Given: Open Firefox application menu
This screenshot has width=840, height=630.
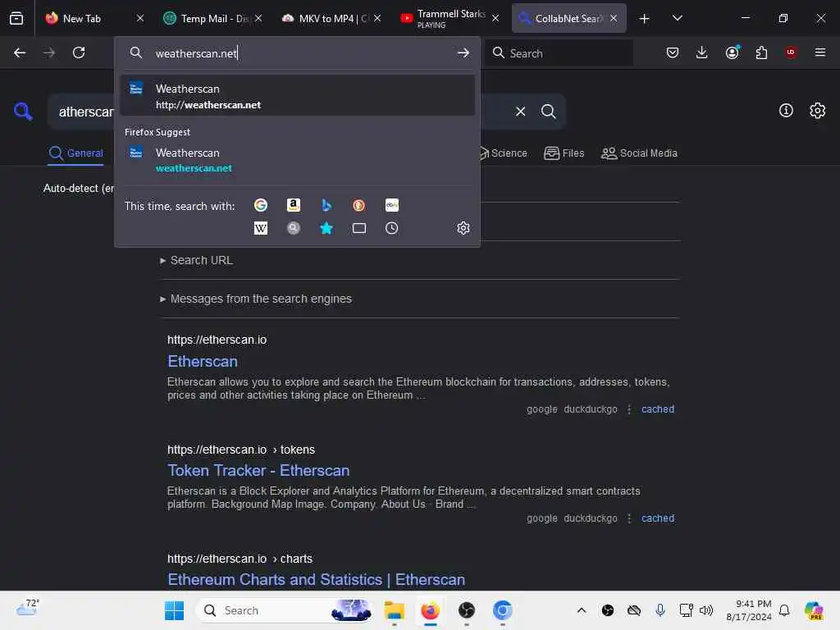Looking at the screenshot, I should [819, 52].
